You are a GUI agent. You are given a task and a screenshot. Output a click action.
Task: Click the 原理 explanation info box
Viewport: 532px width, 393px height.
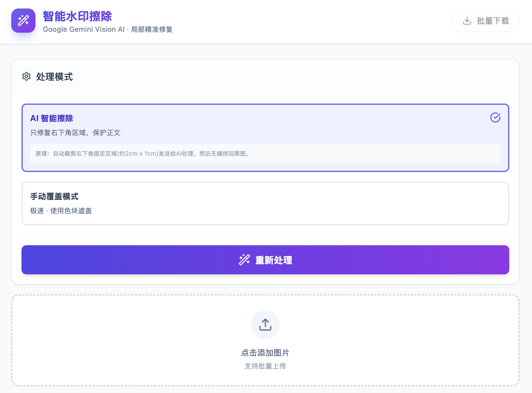tap(265, 154)
